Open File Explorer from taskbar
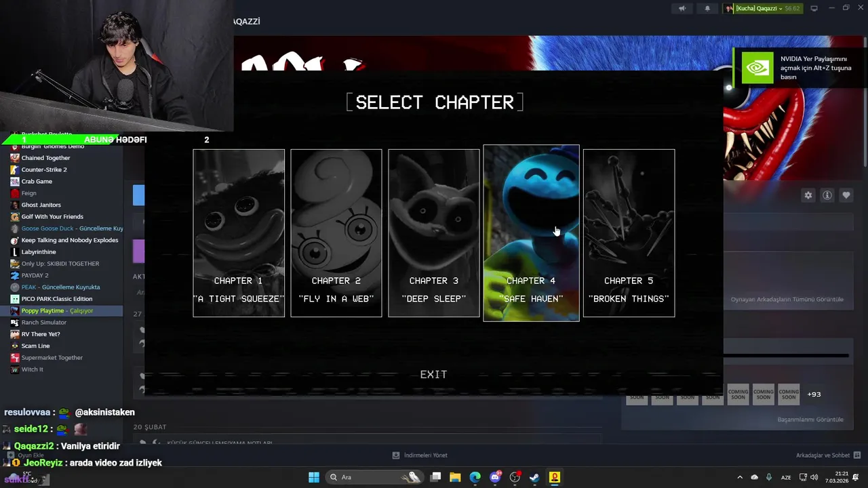The height and width of the screenshot is (488, 868). point(455,477)
